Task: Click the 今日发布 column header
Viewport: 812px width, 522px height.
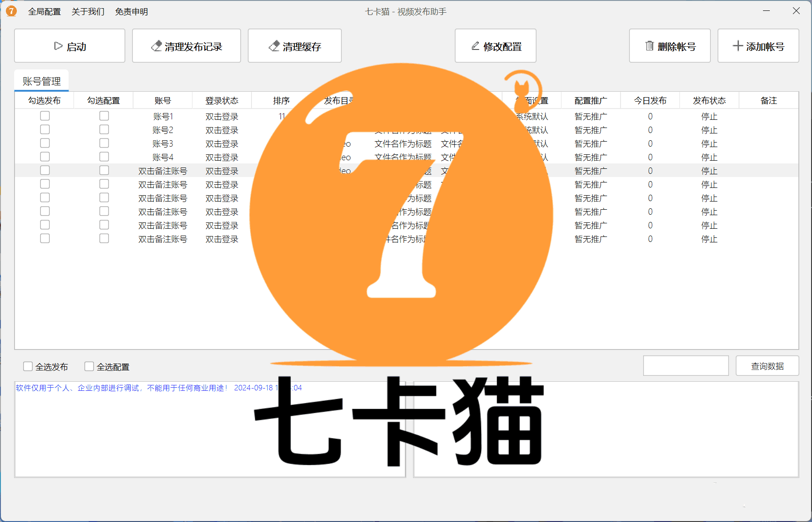Action: [650, 101]
